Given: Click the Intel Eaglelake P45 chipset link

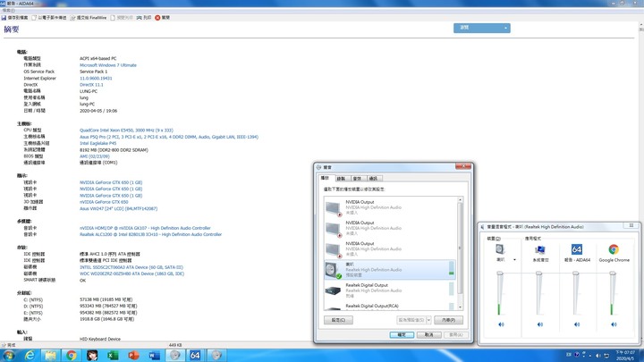Looking at the screenshot, I should click(x=97, y=143).
